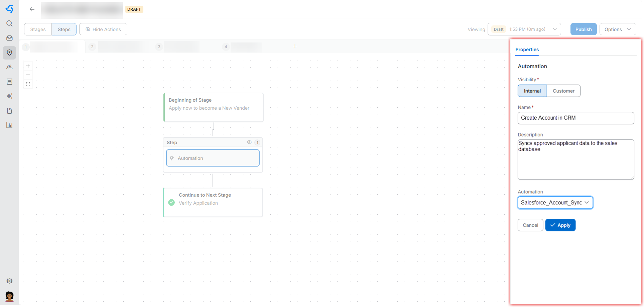
Task: Publish the draft workflow
Action: [x=583, y=29]
